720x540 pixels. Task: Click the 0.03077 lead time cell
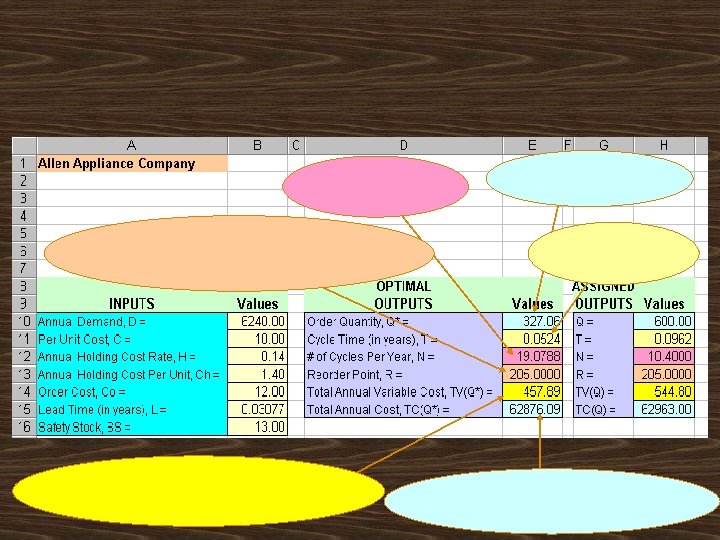257,409
